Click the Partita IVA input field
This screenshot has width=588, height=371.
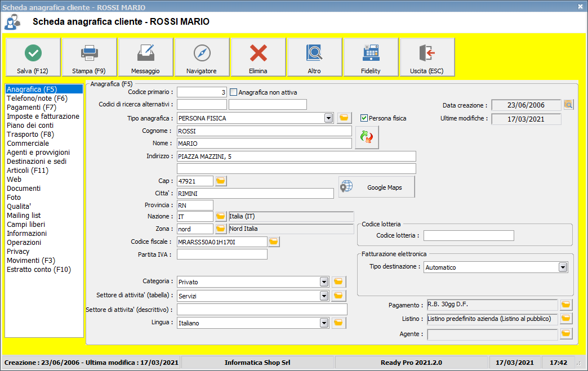click(222, 254)
